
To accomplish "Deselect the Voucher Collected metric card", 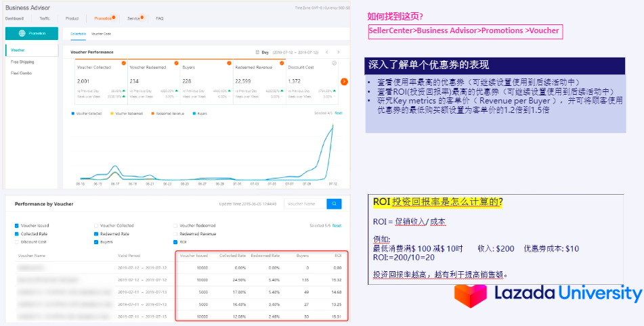I will (x=124, y=63).
